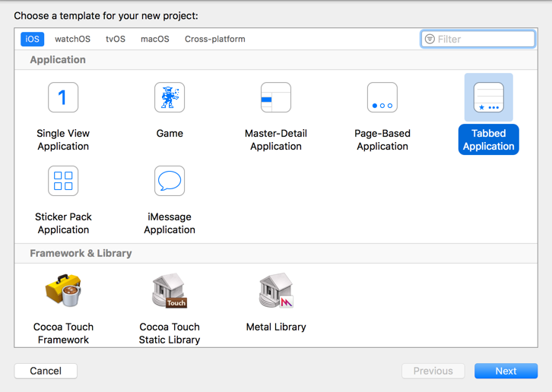Switch to the iOS platform tab

(x=33, y=39)
